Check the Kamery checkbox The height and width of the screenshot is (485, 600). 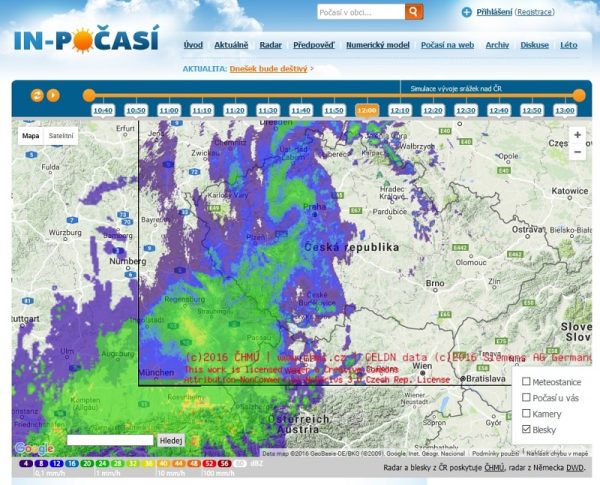pyautogui.click(x=526, y=413)
